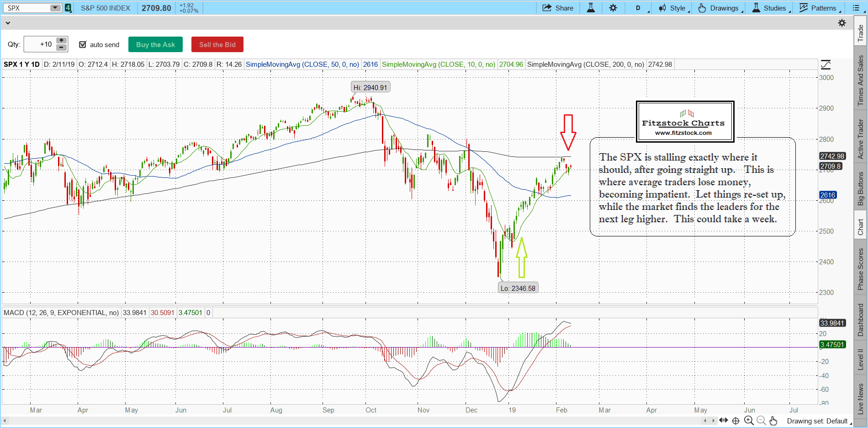Click the zoom in magnifier icon
Viewport: 868px width, 428px height.
749,421
